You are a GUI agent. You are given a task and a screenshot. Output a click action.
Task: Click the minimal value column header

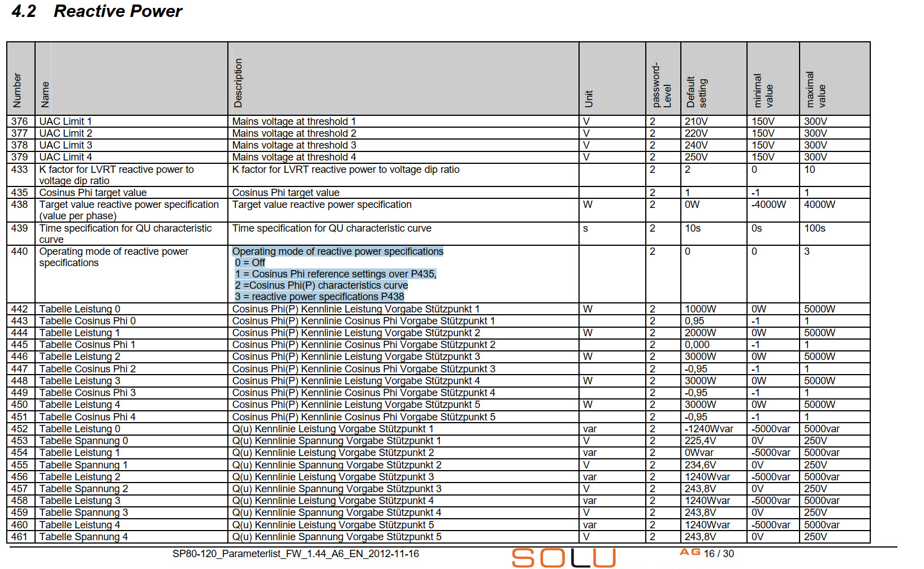click(763, 90)
